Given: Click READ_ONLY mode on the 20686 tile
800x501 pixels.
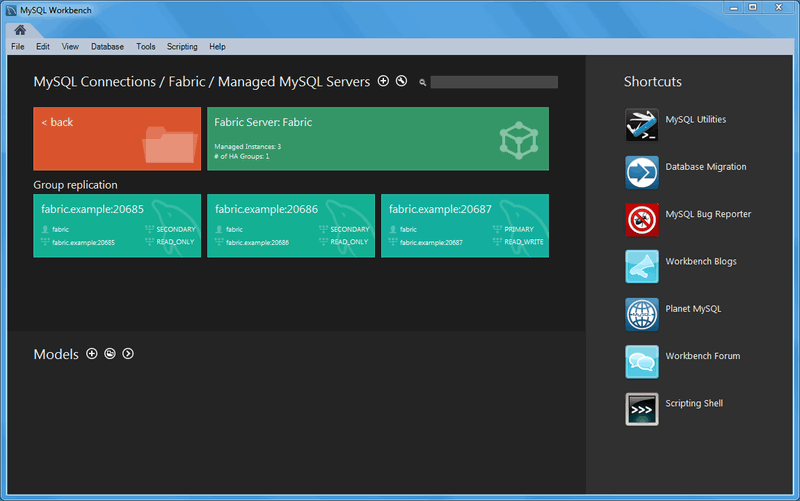Looking at the screenshot, I should (x=349, y=242).
